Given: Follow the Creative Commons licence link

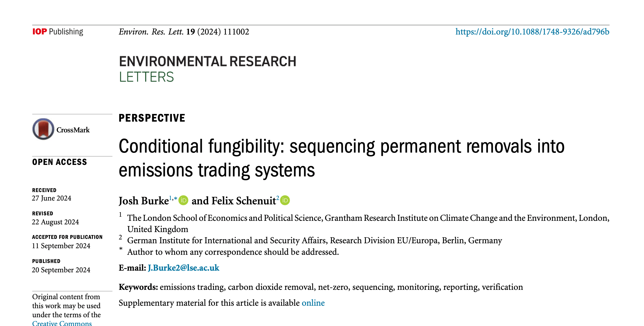Looking at the screenshot, I should [x=62, y=323].
